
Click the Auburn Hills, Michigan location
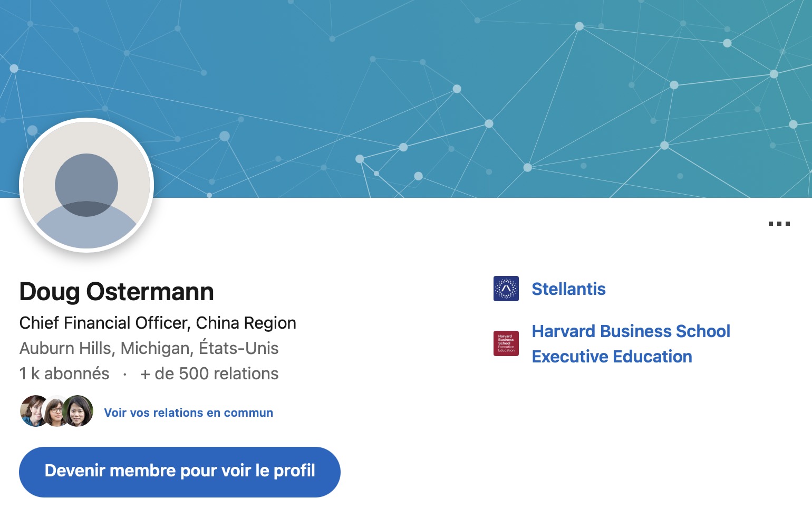coord(149,348)
